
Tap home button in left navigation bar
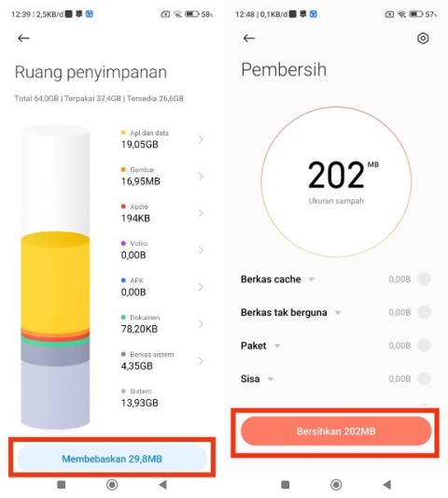coord(112,485)
